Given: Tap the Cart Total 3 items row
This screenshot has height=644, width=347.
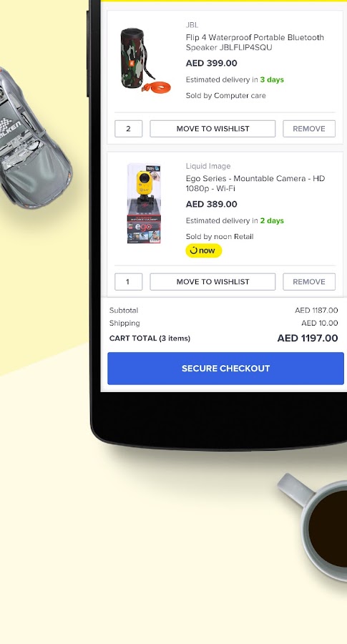Looking at the screenshot, I should tap(224, 338).
